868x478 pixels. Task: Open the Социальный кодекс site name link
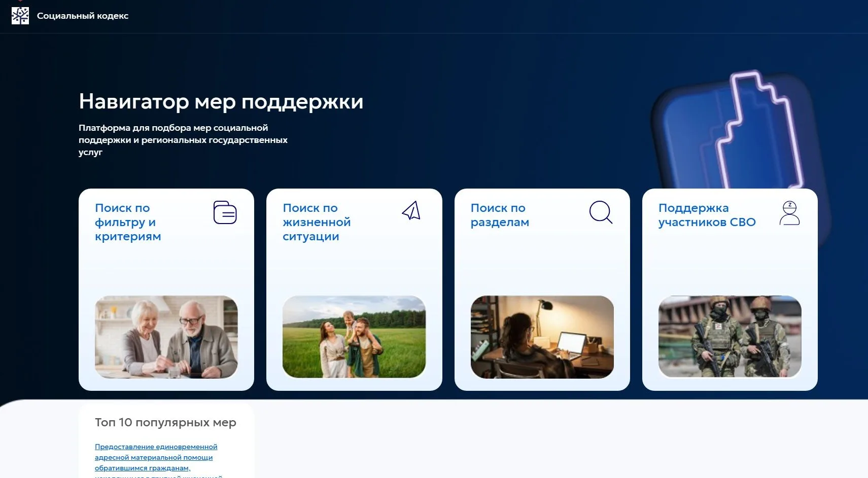tap(82, 16)
